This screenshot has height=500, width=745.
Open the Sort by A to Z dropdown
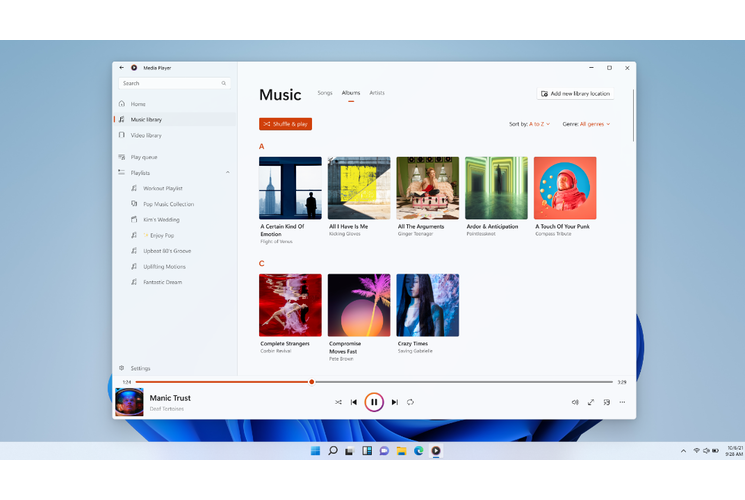[x=529, y=124]
